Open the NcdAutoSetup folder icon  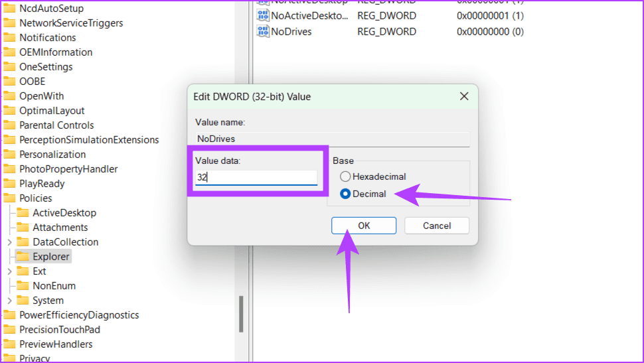pyautogui.click(x=9, y=8)
